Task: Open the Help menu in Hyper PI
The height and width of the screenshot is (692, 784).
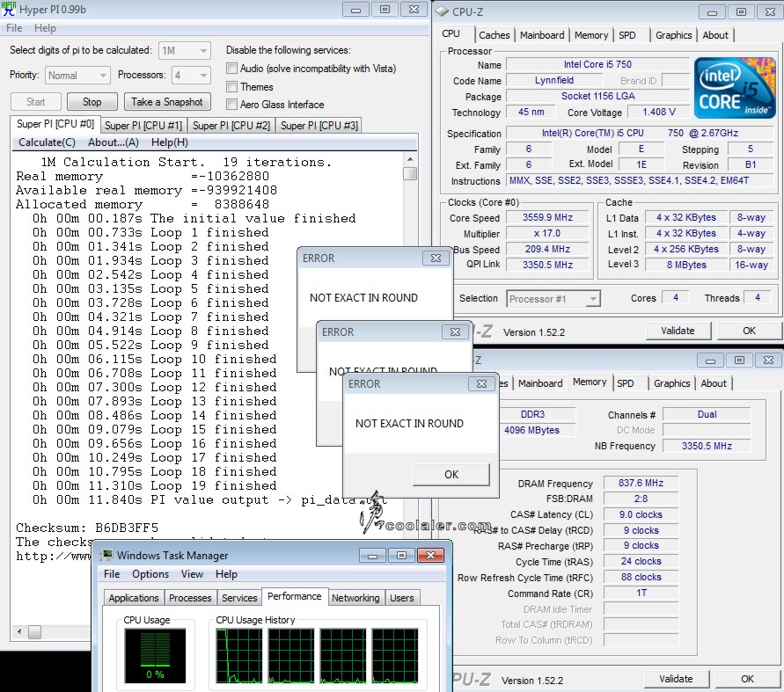Action: pyautogui.click(x=45, y=28)
